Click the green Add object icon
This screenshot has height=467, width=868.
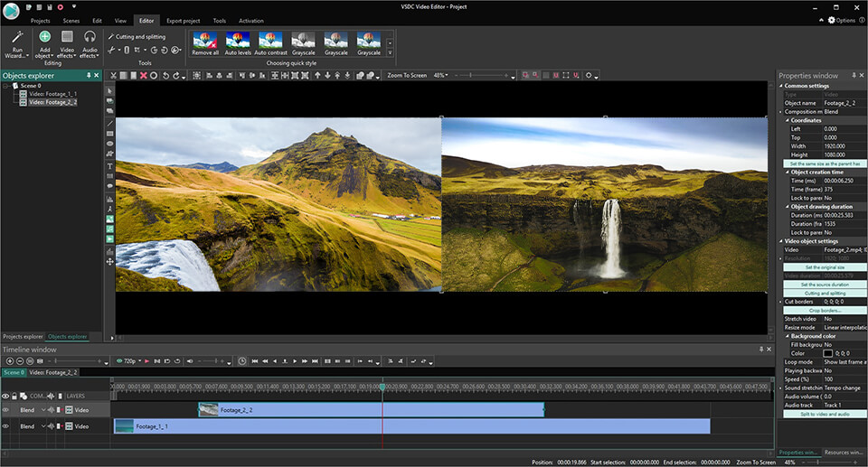pos(44,37)
